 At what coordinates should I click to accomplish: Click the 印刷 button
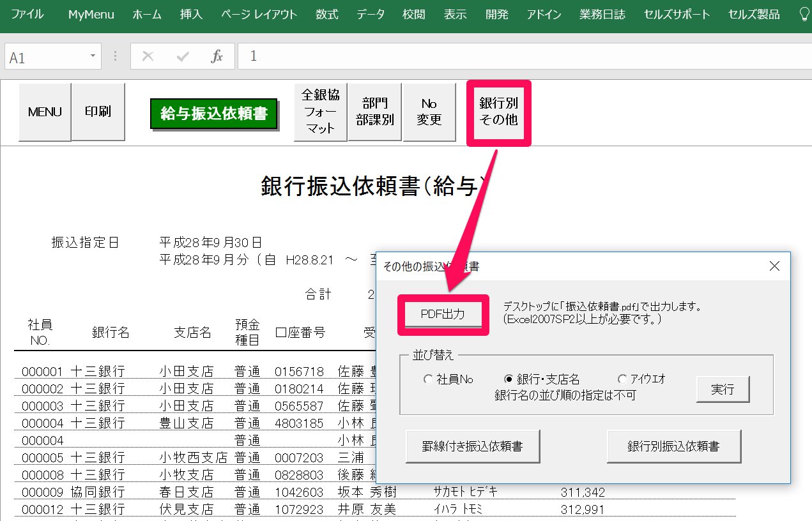98,112
